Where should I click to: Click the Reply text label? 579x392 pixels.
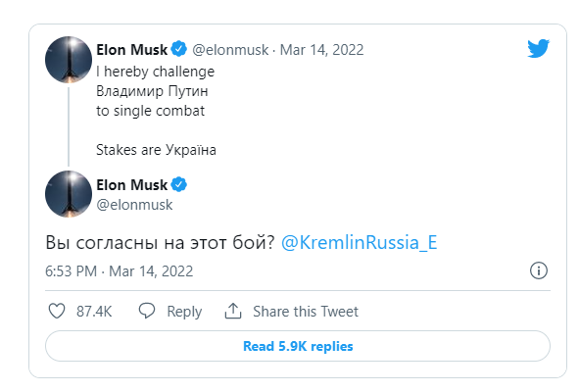[x=184, y=312]
